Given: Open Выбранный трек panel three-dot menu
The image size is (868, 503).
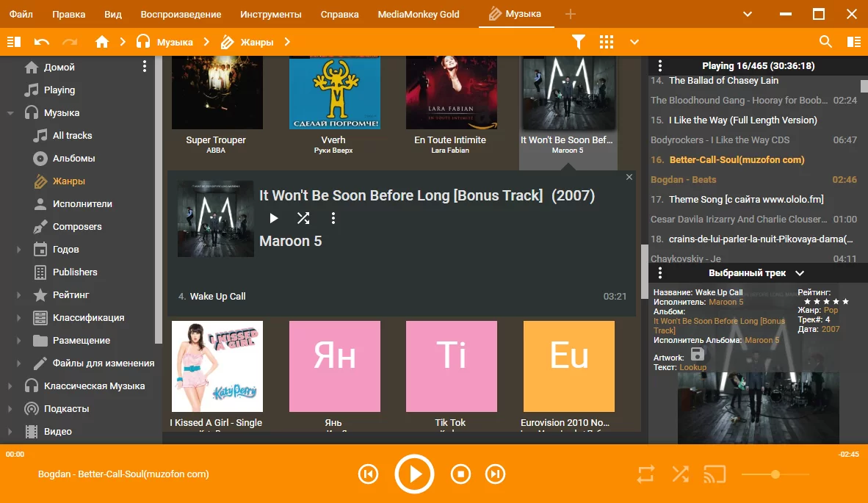Looking at the screenshot, I should (660, 273).
